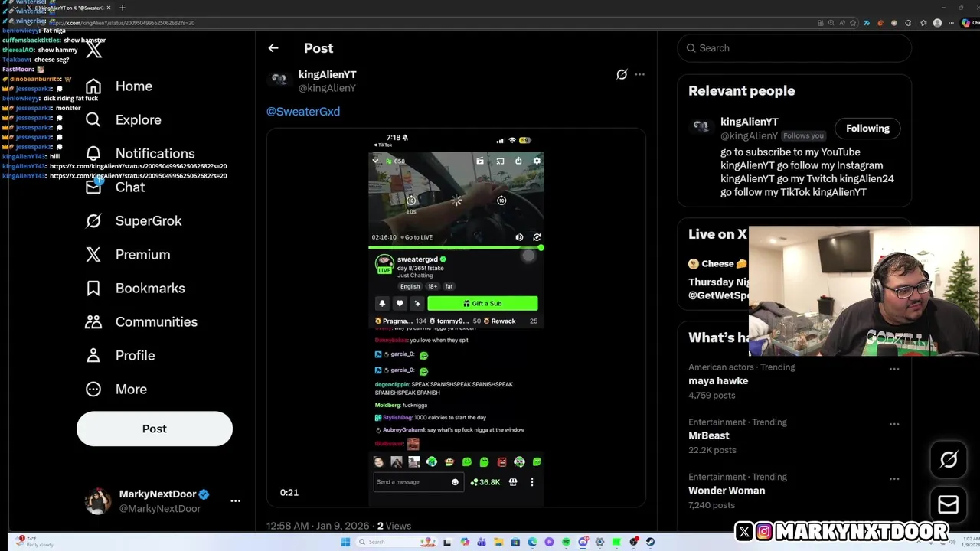Open File Explorer from the taskbar
Image resolution: width=980 pixels, height=551 pixels.
click(498, 542)
